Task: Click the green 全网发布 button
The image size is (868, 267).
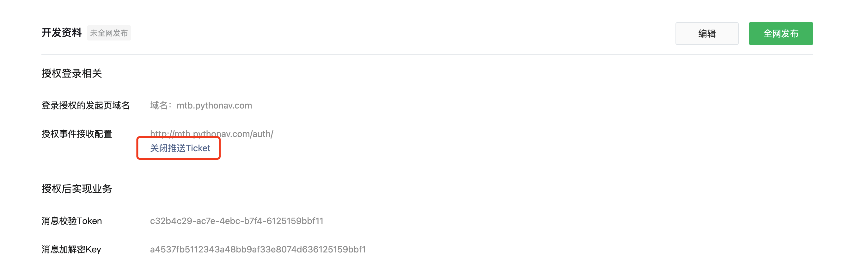Action: [781, 34]
